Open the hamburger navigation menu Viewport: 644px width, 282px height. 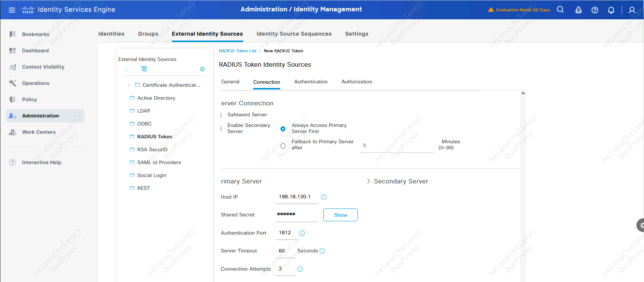[x=12, y=10]
